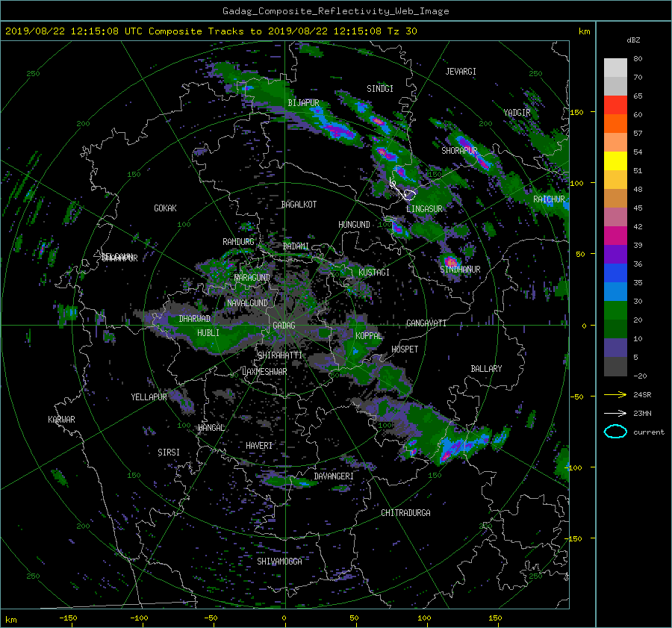Image resolution: width=672 pixels, height=628 pixels.
Task: Click the 'CHITRADURGA' city label
Action: coord(405,513)
